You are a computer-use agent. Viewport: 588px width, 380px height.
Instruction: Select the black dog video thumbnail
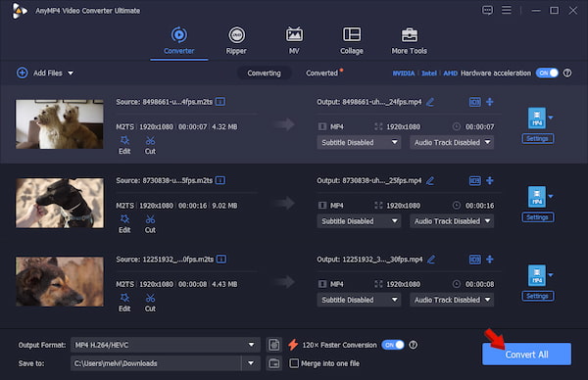(60, 203)
